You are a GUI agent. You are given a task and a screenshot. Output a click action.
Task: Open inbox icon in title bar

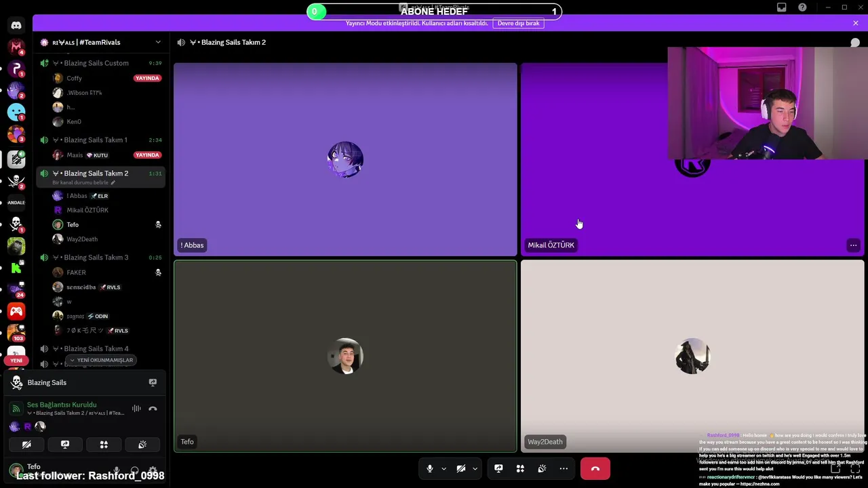pos(782,7)
